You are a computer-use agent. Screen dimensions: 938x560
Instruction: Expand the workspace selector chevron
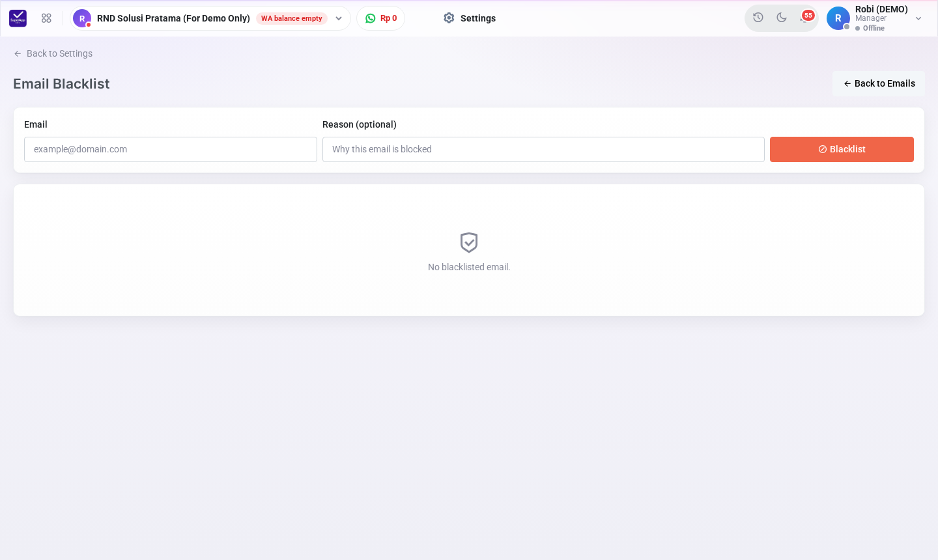point(339,18)
